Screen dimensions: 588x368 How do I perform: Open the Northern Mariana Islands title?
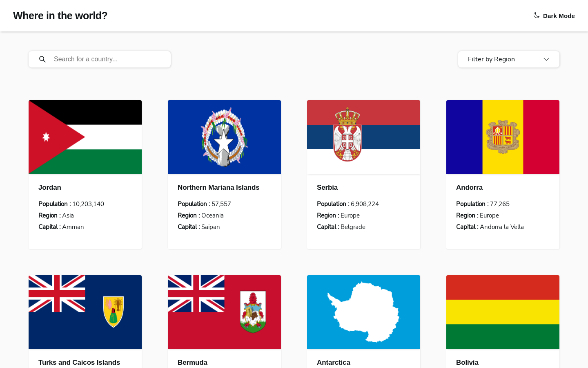218,187
